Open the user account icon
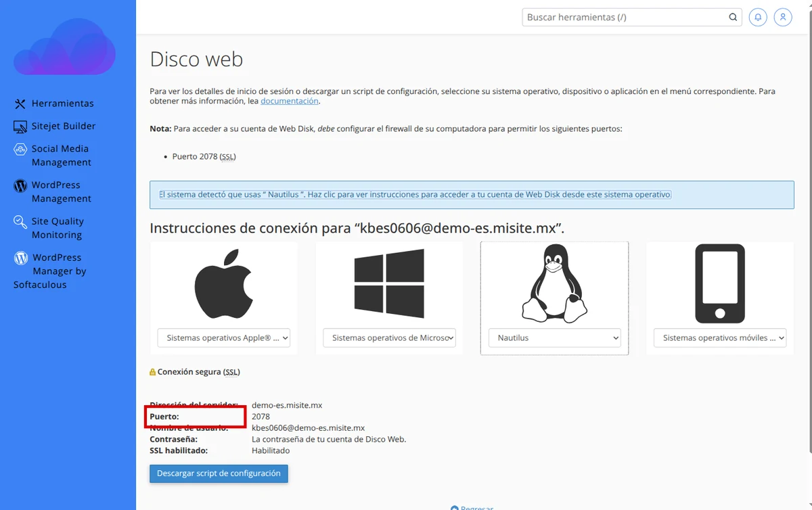This screenshot has width=812, height=510. (x=783, y=17)
